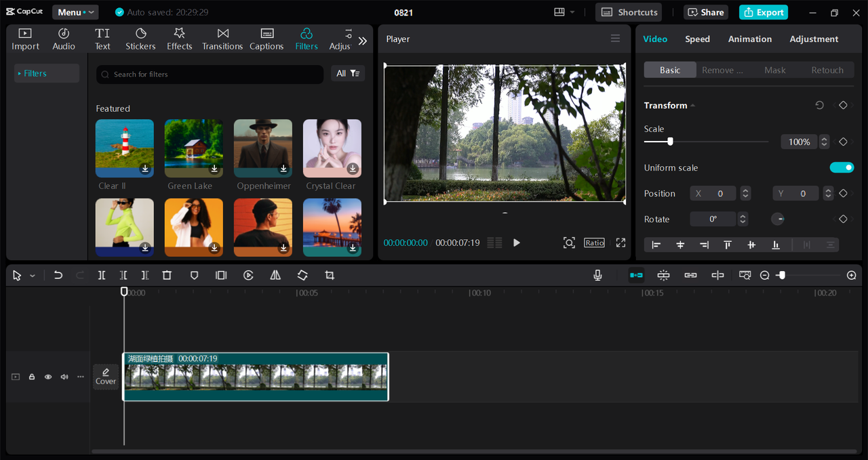
Task: Open the Stickers panel
Action: click(x=140, y=39)
